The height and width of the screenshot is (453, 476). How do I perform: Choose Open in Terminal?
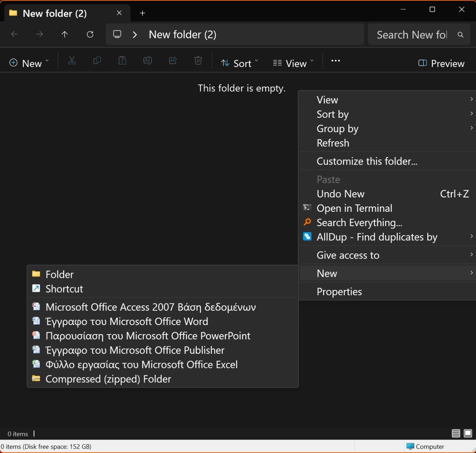point(388,208)
